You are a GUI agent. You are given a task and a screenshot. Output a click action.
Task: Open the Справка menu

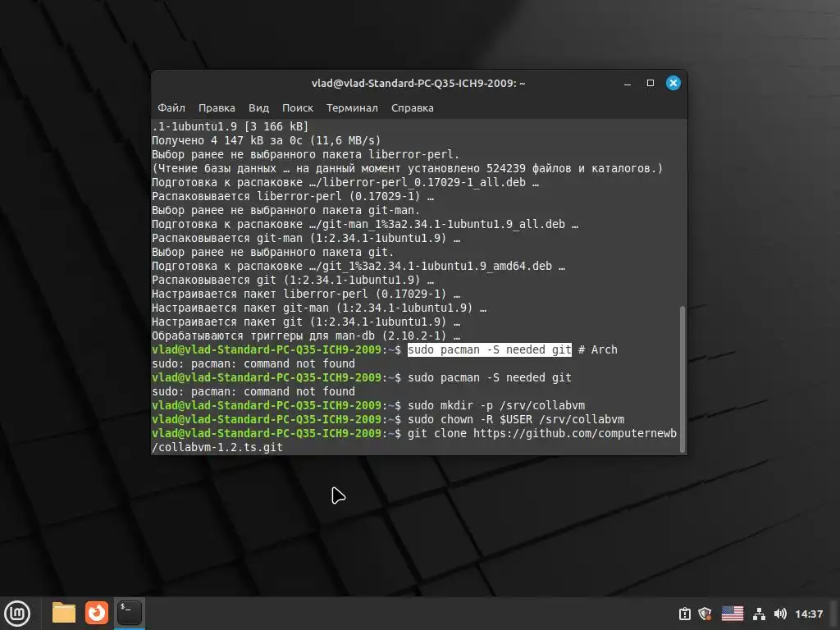[412, 107]
